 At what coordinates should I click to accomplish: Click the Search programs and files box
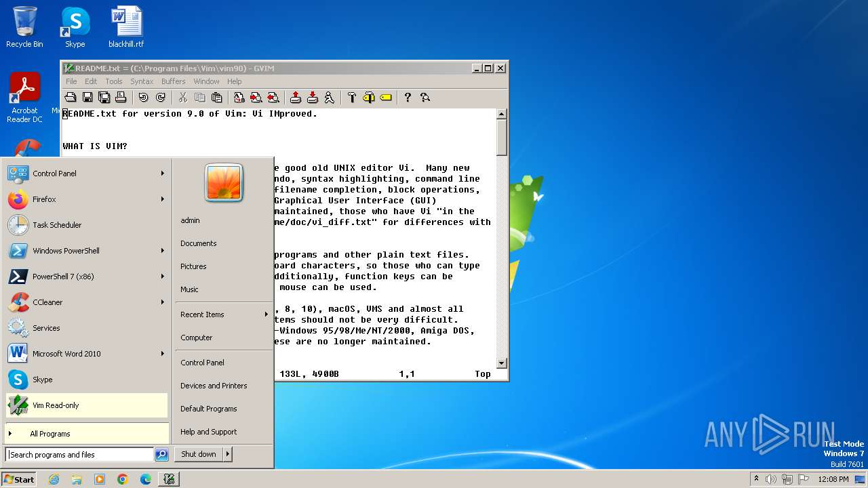[79, 455]
